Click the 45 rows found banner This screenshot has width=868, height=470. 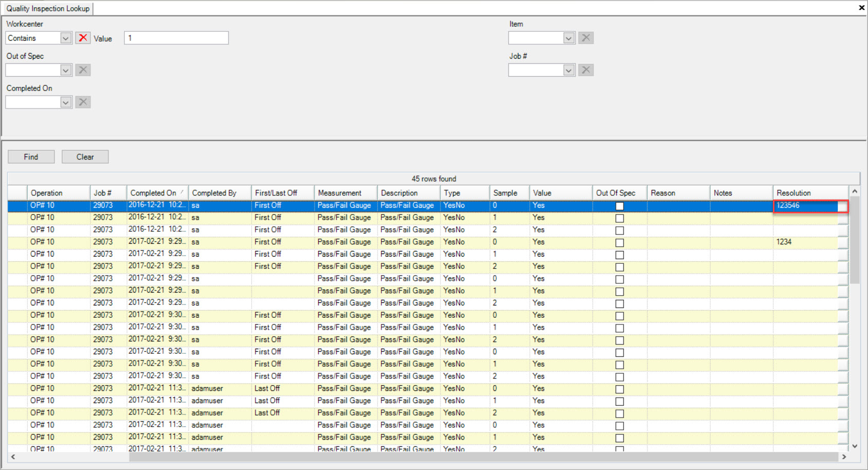point(434,178)
